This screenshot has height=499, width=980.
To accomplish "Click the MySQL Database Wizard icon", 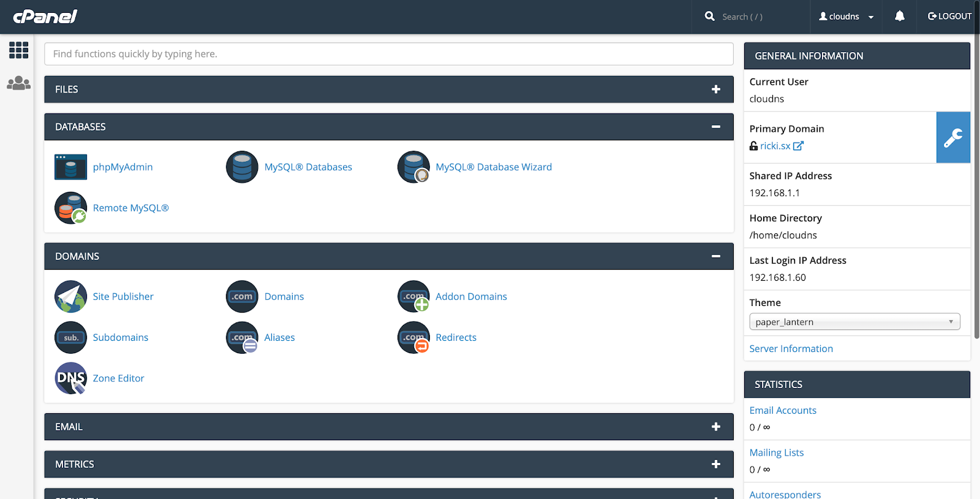I will pos(413,167).
